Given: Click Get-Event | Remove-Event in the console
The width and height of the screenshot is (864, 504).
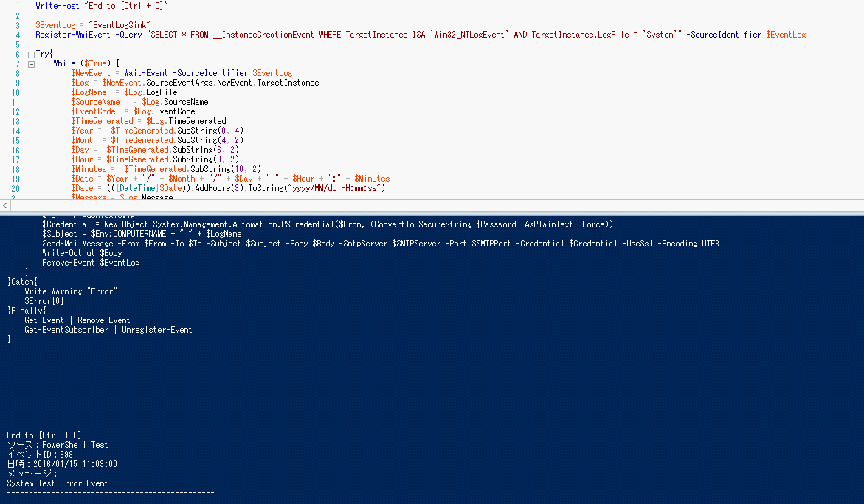Looking at the screenshot, I should point(77,320).
